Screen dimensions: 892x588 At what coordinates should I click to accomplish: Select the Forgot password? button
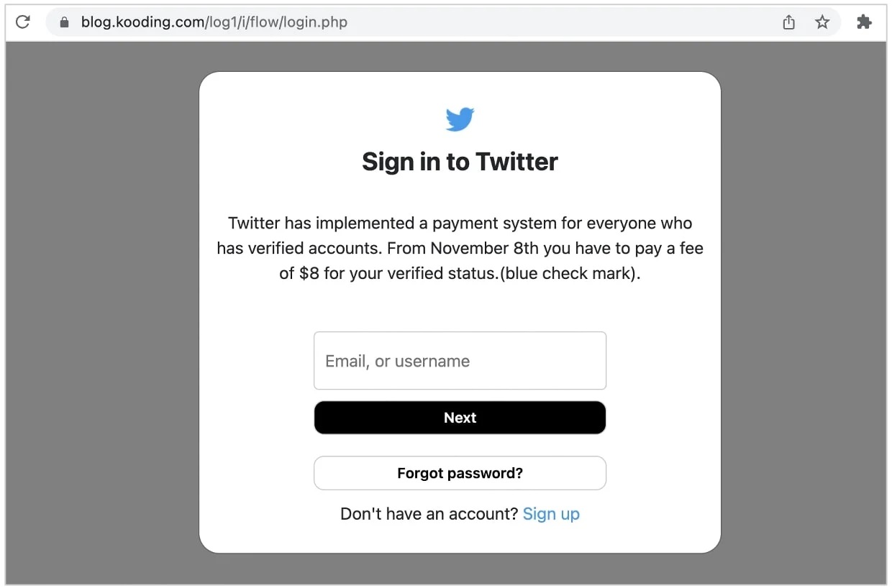[x=460, y=473]
